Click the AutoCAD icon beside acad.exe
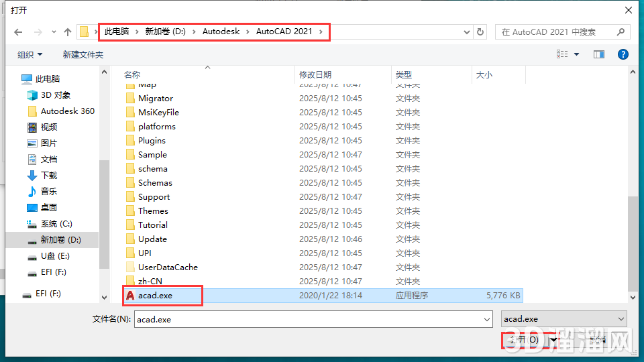Viewport: 644px width, 362px height. pyautogui.click(x=130, y=296)
